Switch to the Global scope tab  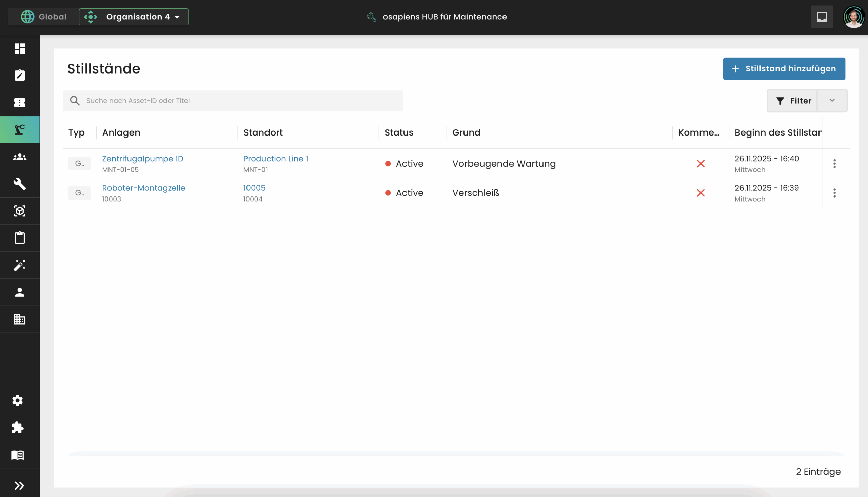pyautogui.click(x=44, y=17)
